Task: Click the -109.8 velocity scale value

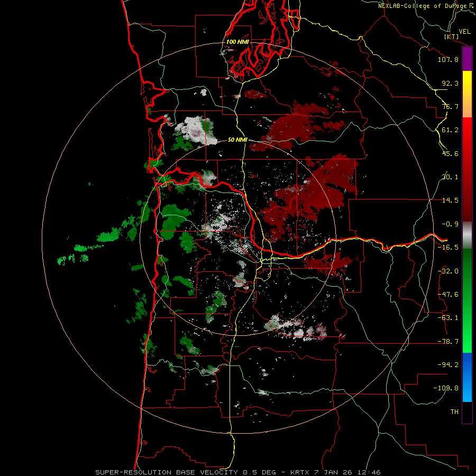Action: (446, 388)
